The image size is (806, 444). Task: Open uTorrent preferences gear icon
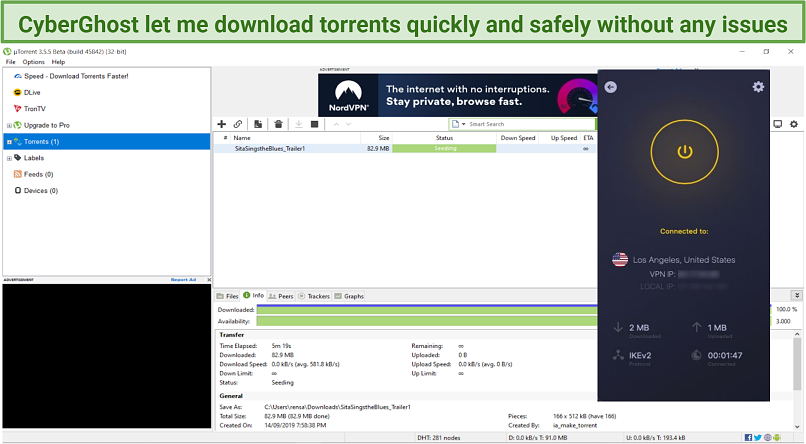(x=794, y=124)
